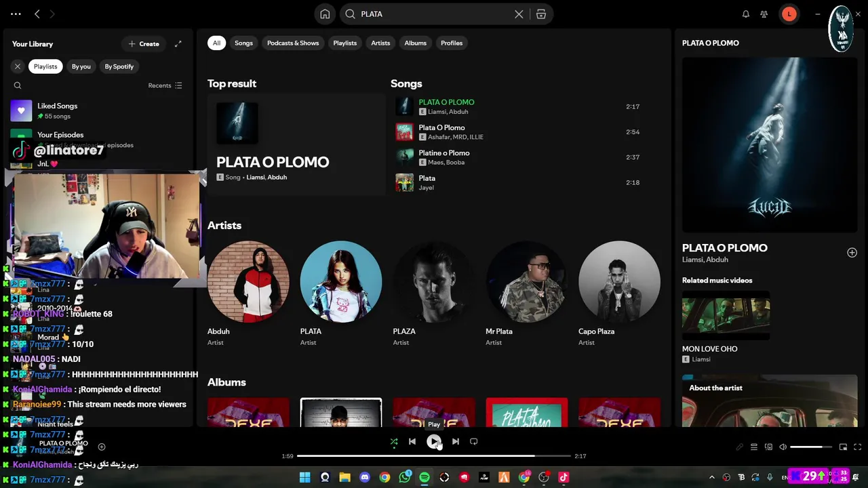Open the Mr Plata artist page

coord(527,293)
